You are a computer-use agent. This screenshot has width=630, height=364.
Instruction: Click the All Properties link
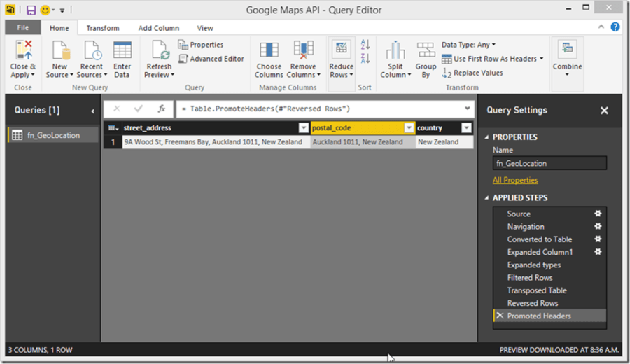[515, 180]
